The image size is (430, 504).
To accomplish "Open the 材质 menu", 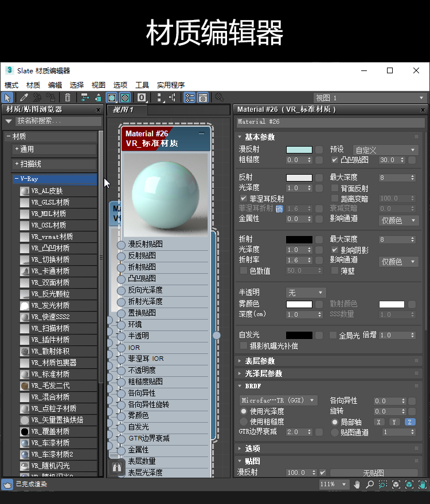I will pyautogui.click(x=33, y=85).
